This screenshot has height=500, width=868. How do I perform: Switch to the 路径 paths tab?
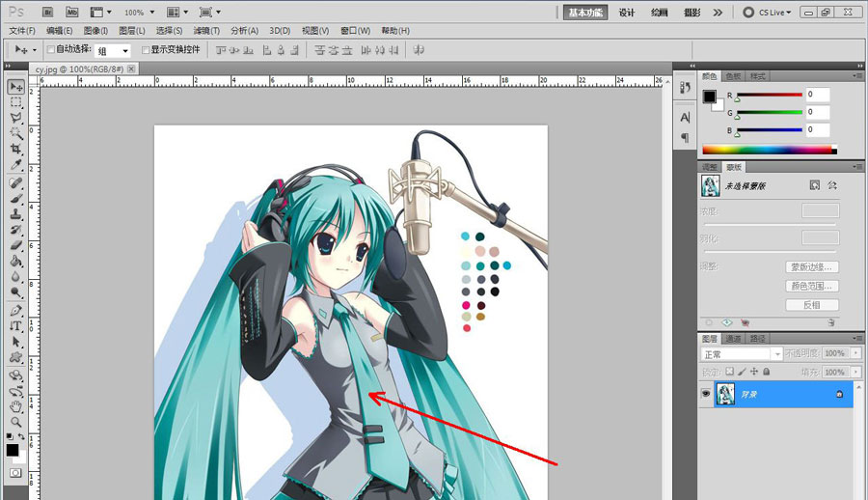click(758, 338)
